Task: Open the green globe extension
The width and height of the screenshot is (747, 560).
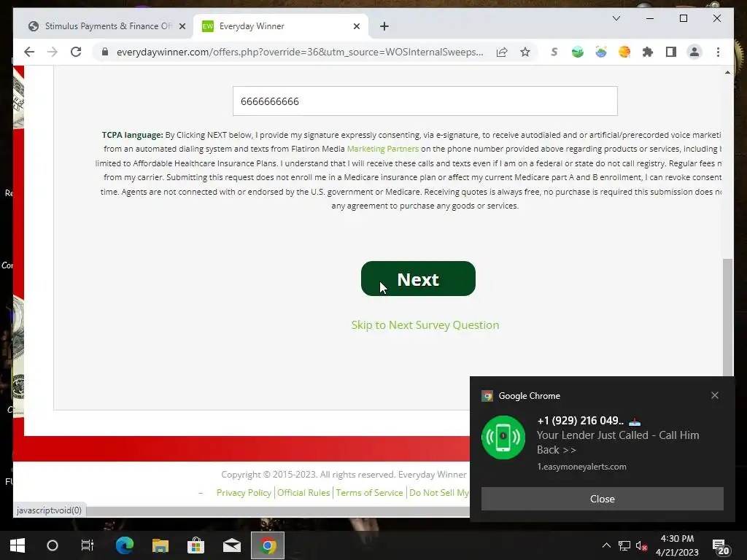Action: 578,52
